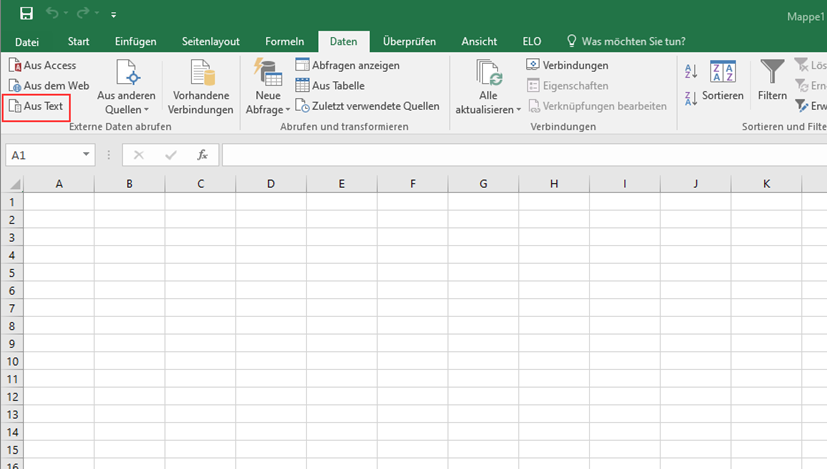The width and height of the screenshot is (827, 469).
Task: Sort ascending with the A-Z icon
Action: (x=691, y=71)
